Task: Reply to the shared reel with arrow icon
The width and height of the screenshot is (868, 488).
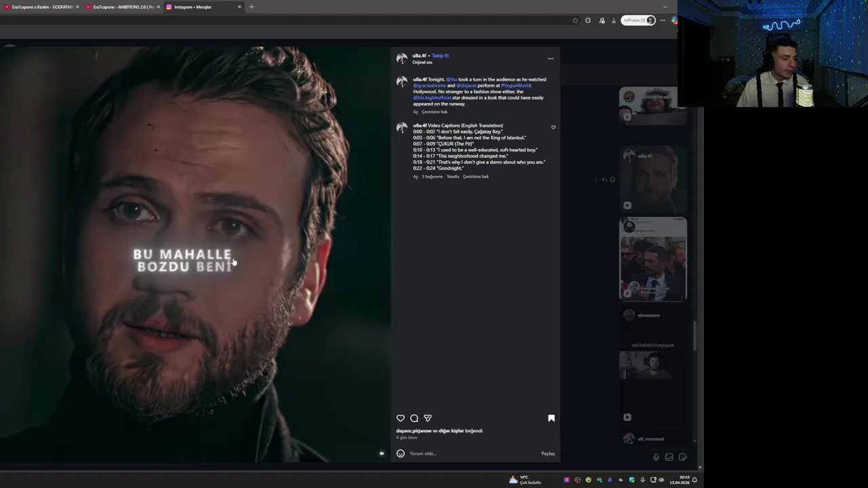Action: (x=604, y=180)
